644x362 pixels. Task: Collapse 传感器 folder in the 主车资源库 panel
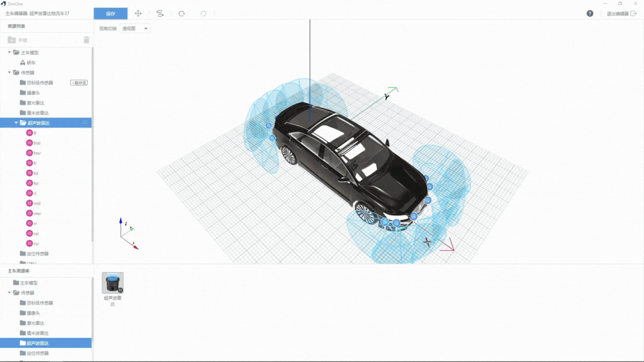(10, 293)
